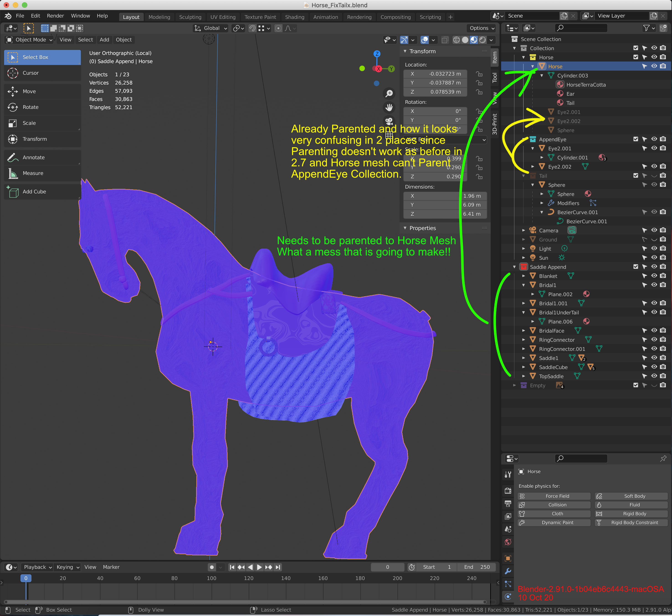
Task: Toggle snapping magnet icon in header
Action: pyautogui.click(x=252, y=28)
